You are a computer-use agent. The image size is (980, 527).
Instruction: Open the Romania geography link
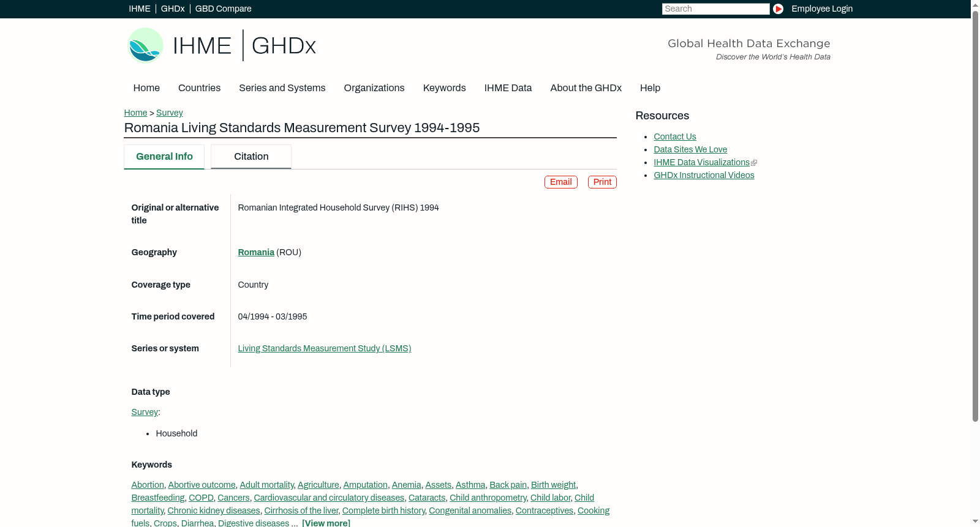point(256,252)
